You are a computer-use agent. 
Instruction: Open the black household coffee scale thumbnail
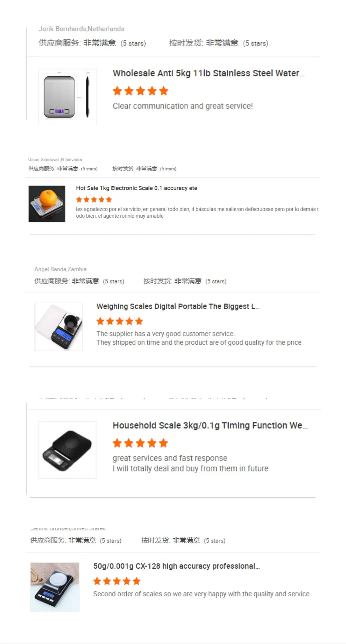coord(67,450)
